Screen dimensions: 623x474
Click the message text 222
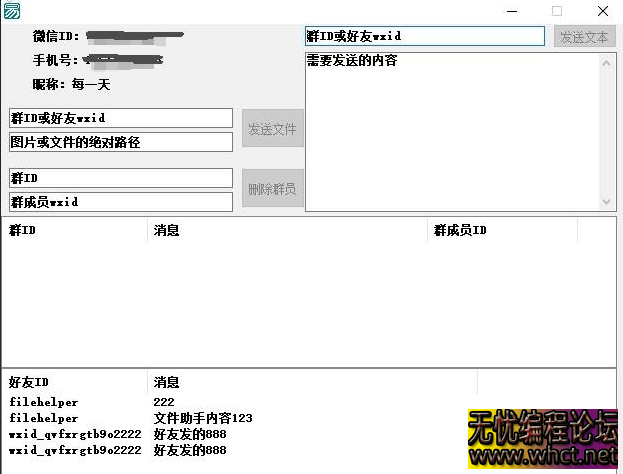164,402
